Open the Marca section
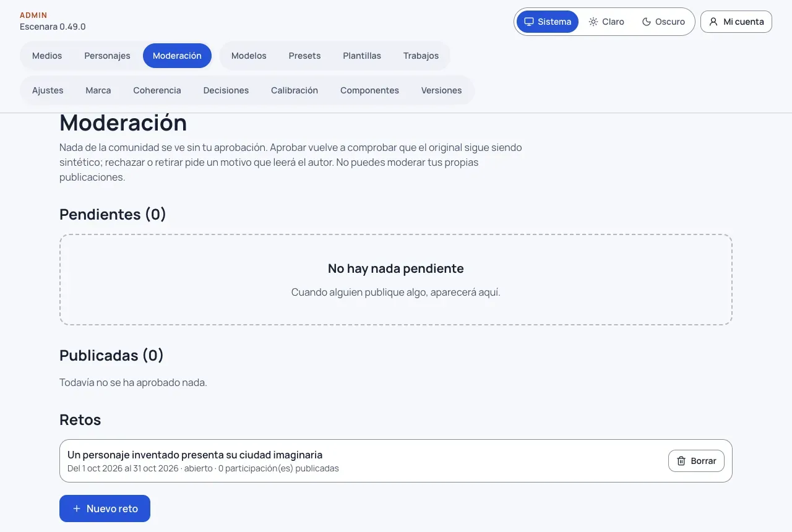This screenshot has width=792, height=532. point(98,90)
